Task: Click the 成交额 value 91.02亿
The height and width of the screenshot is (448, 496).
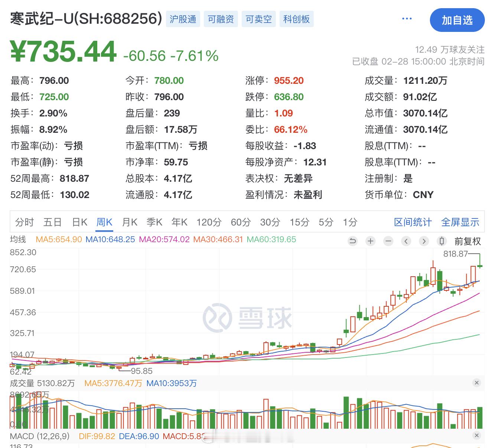Action: click(x=420, y=97)
